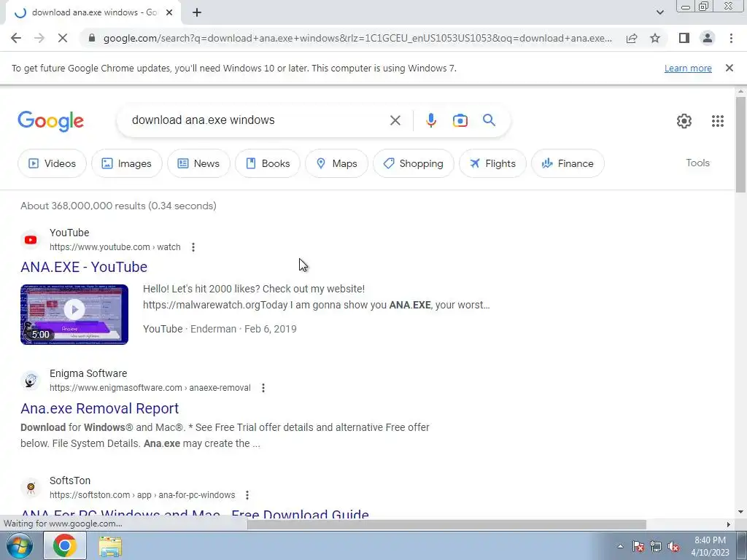Filter results by Videos
The height and width of the screenshot is (560, 747).
pos(52,163)
